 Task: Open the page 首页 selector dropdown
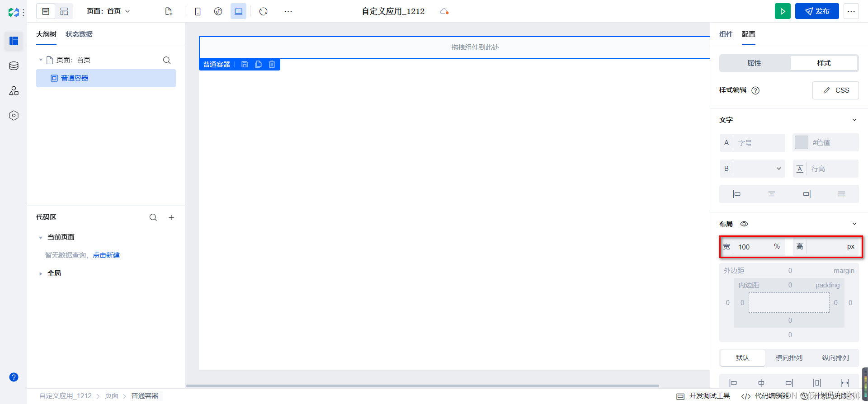pyautogui.click(x=108, y=11)
